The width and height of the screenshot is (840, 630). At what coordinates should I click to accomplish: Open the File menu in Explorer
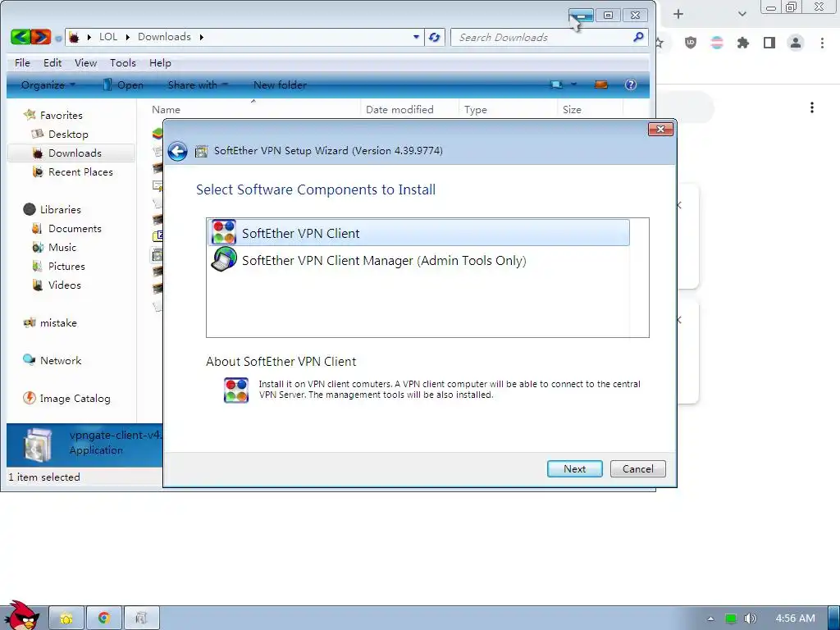pyautogui.click(x=22, y=62)
